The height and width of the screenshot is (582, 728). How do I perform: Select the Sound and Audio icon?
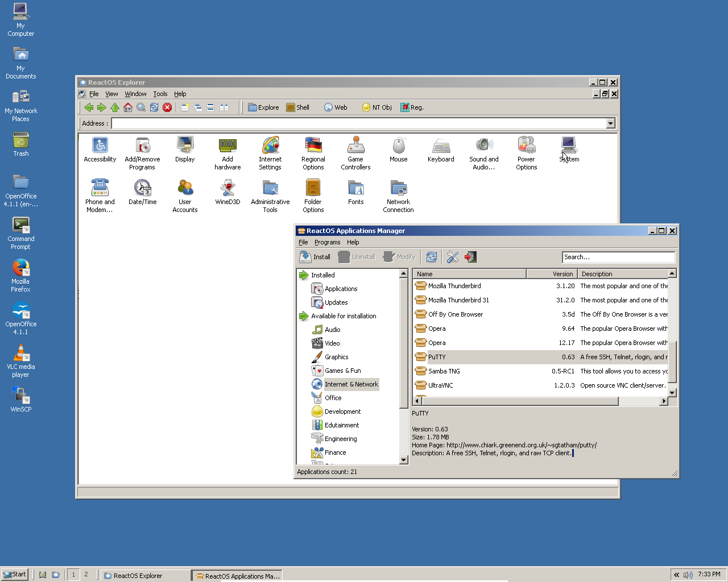click(484, 153)
